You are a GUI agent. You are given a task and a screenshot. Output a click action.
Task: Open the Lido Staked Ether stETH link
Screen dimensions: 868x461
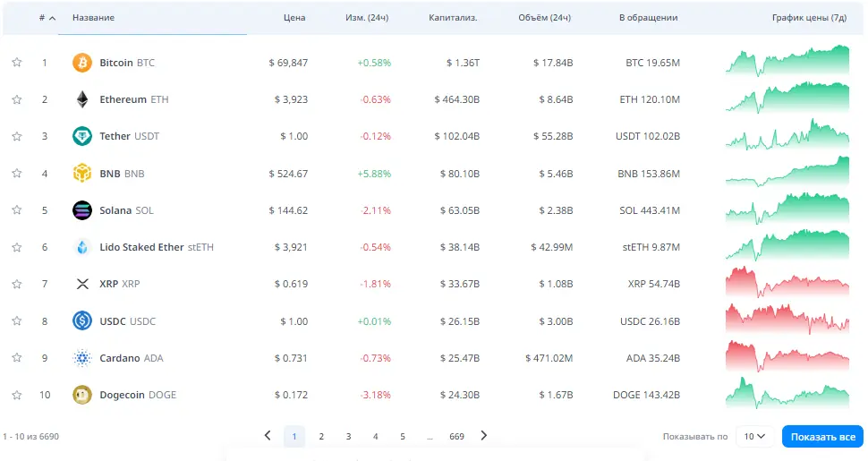click(x=156, y=247)
